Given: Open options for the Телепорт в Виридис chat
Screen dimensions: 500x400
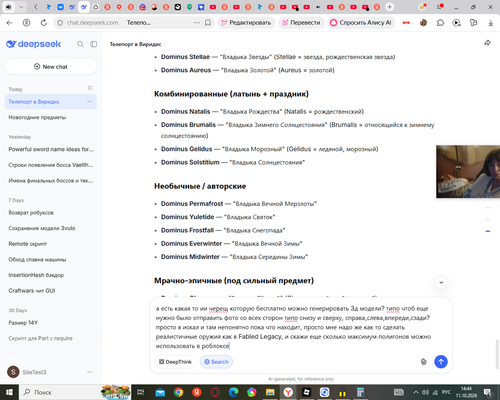Looking at the screenshot, I should coord(90,101).
